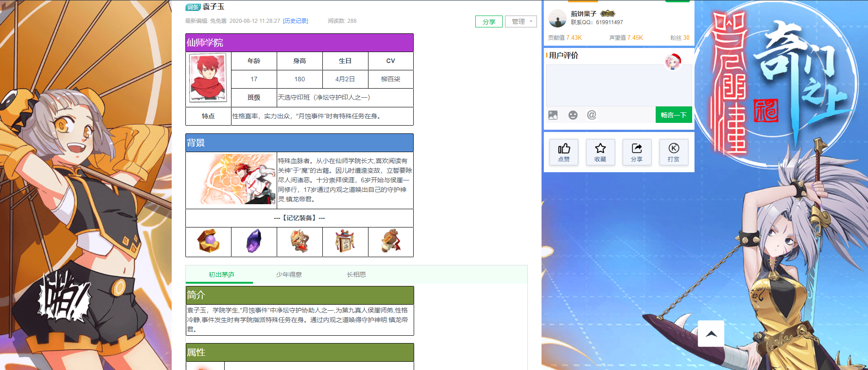Click the 粉丝 30 count
This screenshot has width=868, height=370.
(x=680, y=38)
